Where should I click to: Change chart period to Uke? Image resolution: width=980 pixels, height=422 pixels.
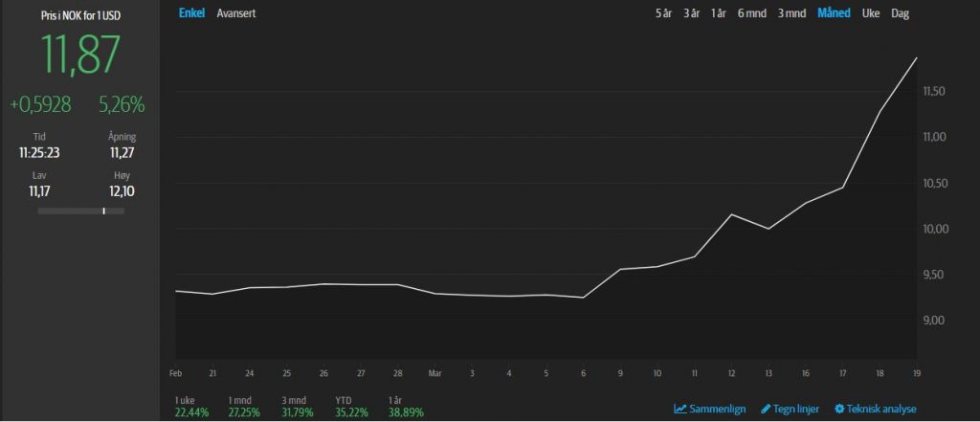(871, 13)
